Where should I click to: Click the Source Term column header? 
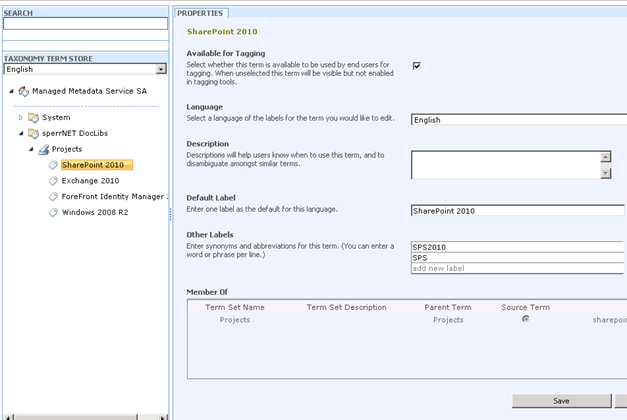point(525,307)
